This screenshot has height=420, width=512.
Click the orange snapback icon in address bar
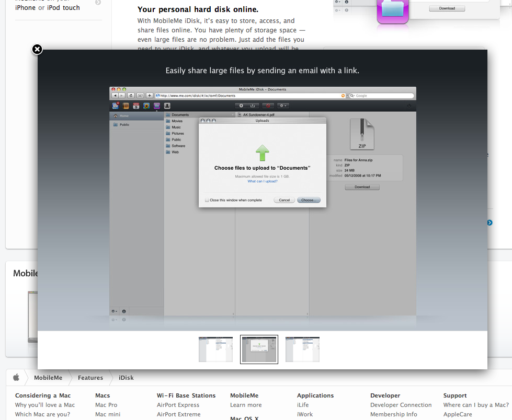tap(343, 96)
